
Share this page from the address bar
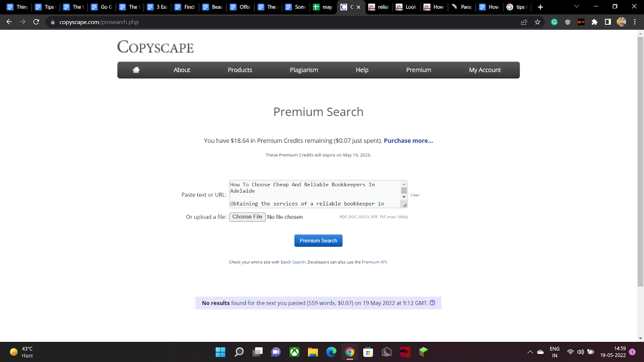524,22
